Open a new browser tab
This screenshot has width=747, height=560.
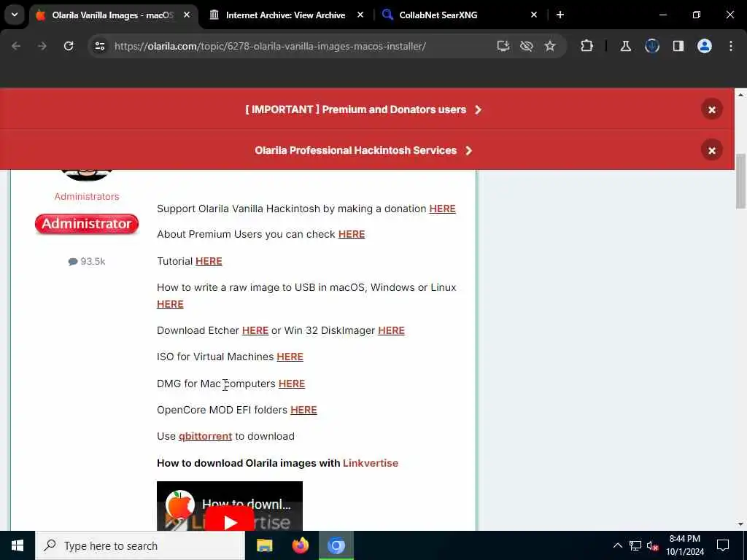(x=560, y=15)
